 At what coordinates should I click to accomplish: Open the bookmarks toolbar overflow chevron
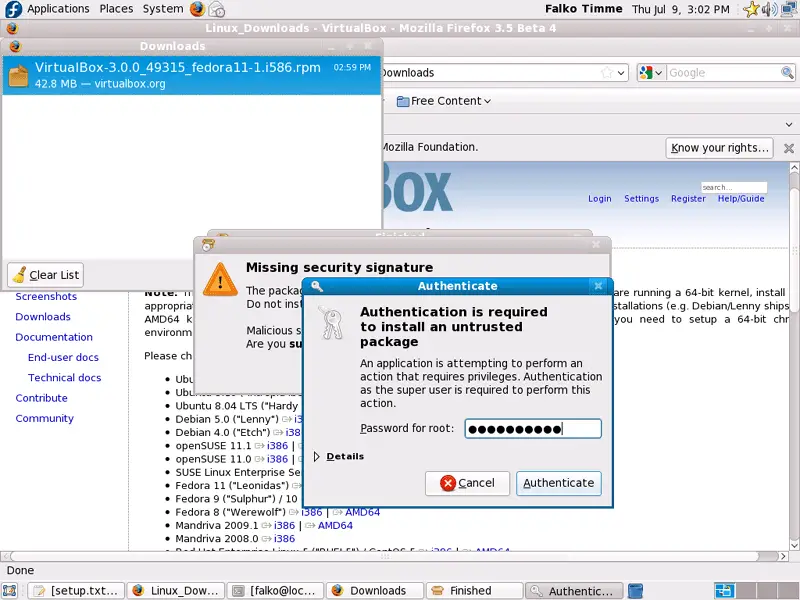click(x=789, y=124)
